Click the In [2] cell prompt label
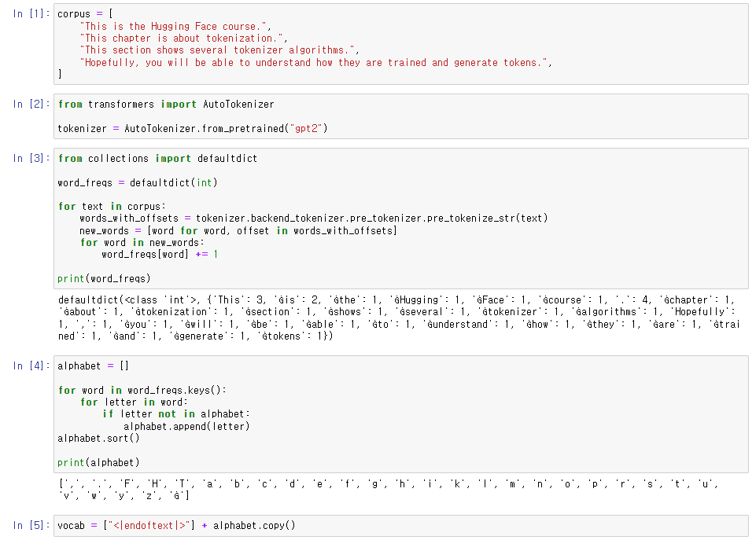Image resolution: width=756 pixels, height=540 pixels. pyautogui.click(x=31, y=104)
